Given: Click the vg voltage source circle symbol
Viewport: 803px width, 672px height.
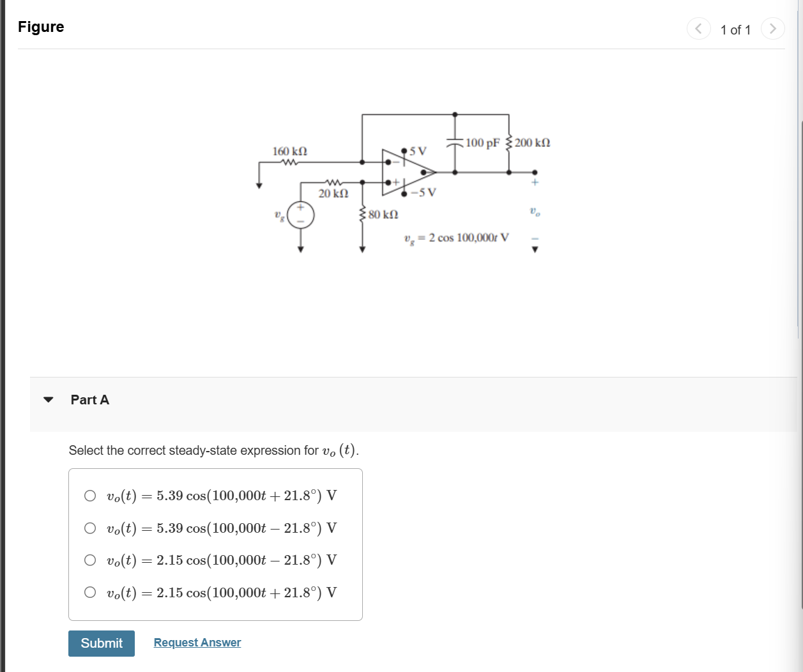Looking at the screenshot, I should 300,215.
